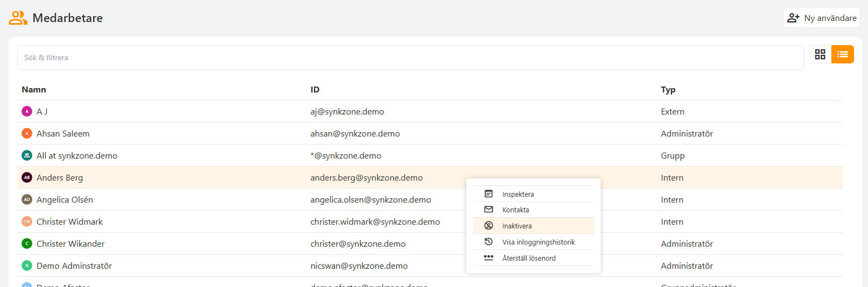Focus the Sök & filtrera search field
Viewport: 868px width, 287px height.
(411, 58)
